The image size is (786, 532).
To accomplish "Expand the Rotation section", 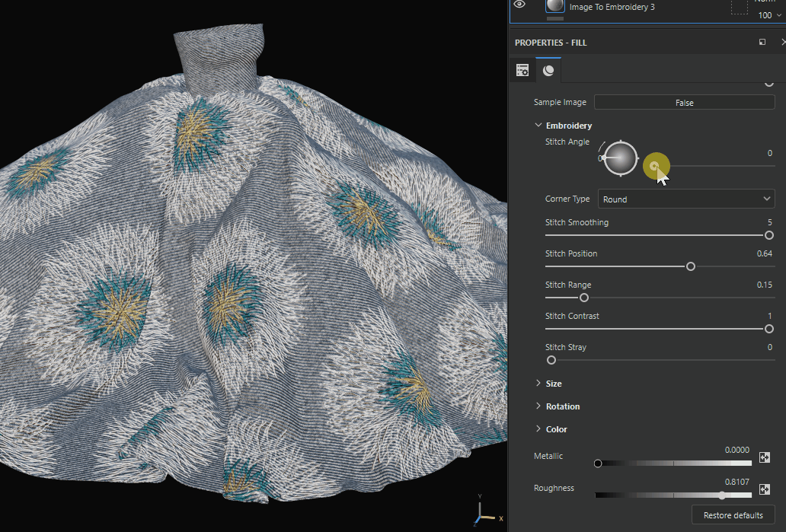I will click(x=538, y=406).
